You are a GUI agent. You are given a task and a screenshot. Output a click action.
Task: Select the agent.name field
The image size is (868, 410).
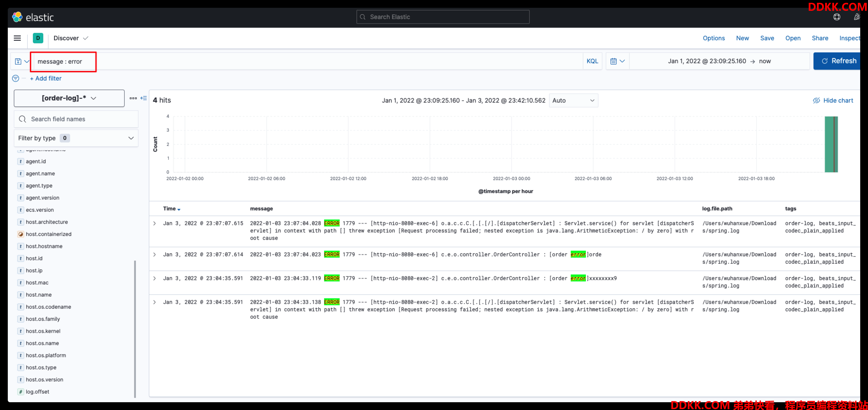click(x=40, y=174)
